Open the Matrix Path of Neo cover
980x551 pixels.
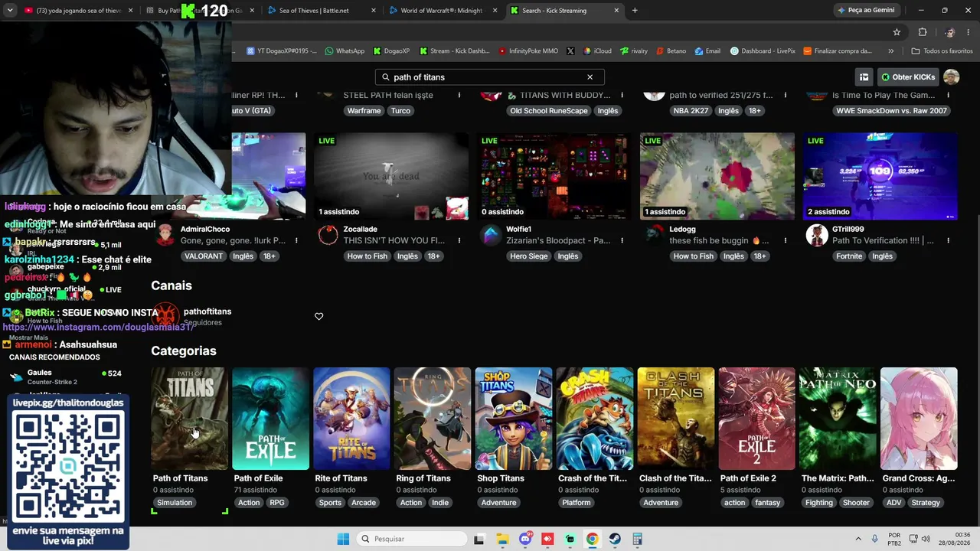click(x=838, y=419)
